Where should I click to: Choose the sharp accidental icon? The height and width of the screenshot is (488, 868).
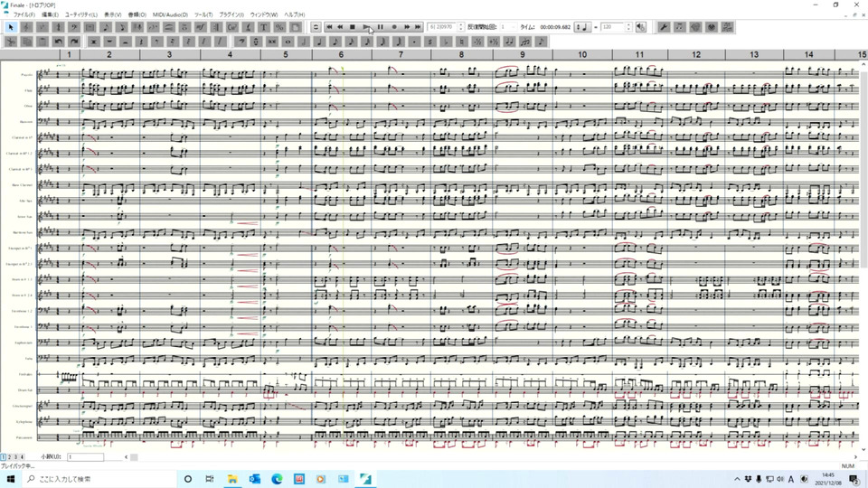point(429,42)
